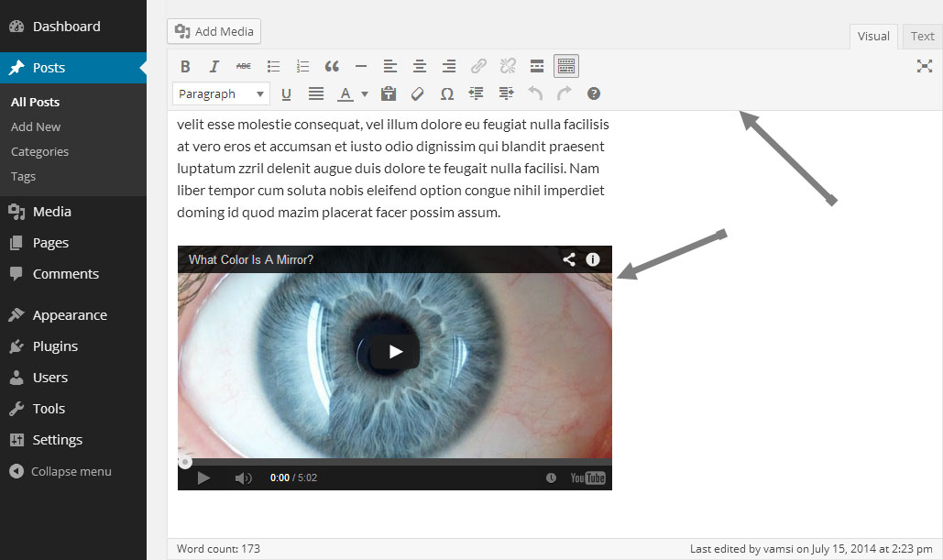The image size is (943, 560).
Task: Open the Plugins section
Action: coord(53,346)
